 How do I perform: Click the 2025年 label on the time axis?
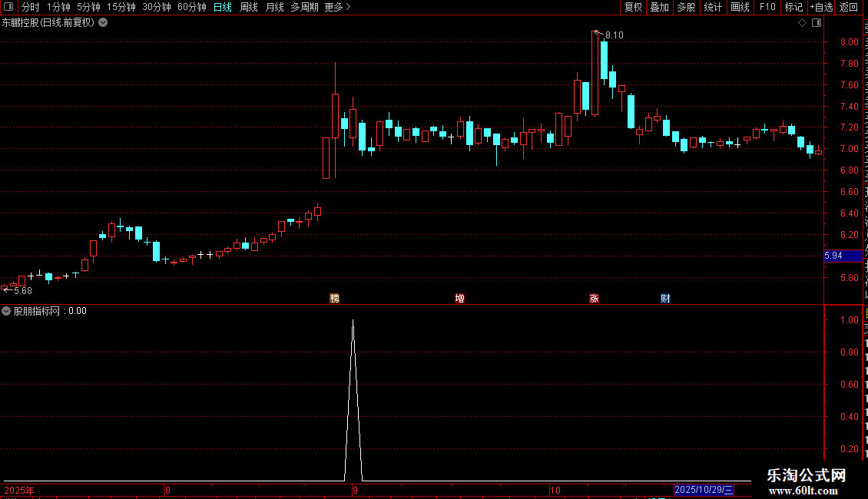[x=19, y=490]
